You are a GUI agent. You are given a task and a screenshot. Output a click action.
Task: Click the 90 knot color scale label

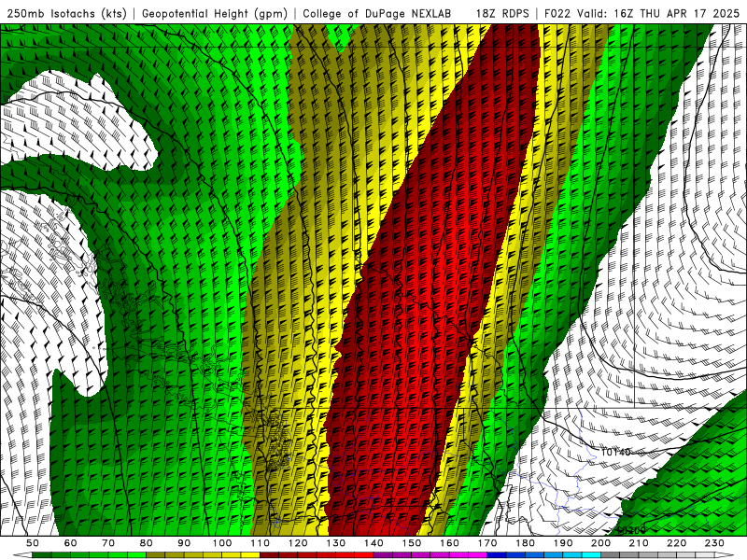point(184,543)
